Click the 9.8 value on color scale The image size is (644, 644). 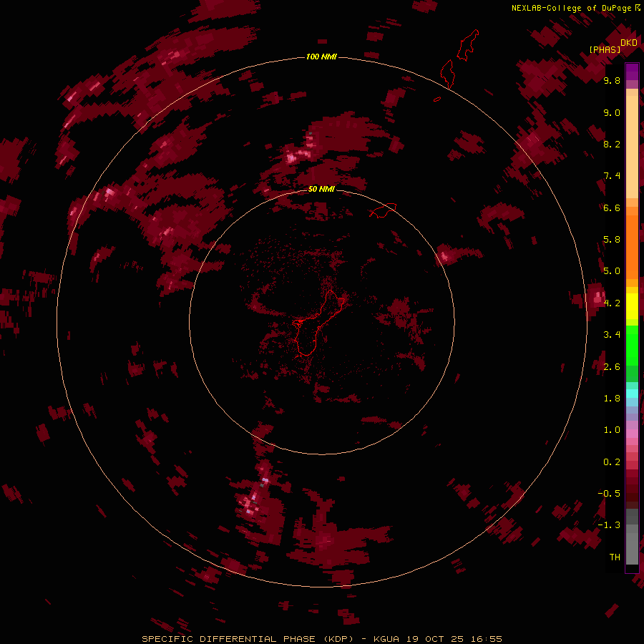[612, 80]
